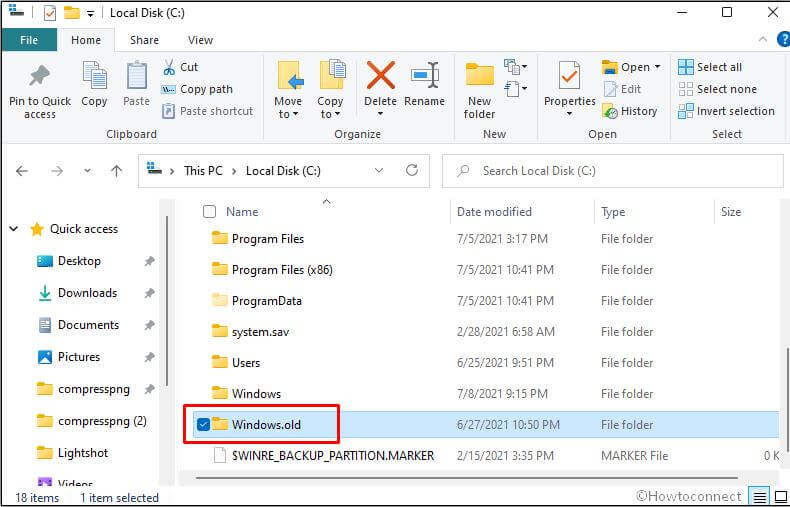Click Copy path command
The image size is (790, 507).
(x=197, y=89)
